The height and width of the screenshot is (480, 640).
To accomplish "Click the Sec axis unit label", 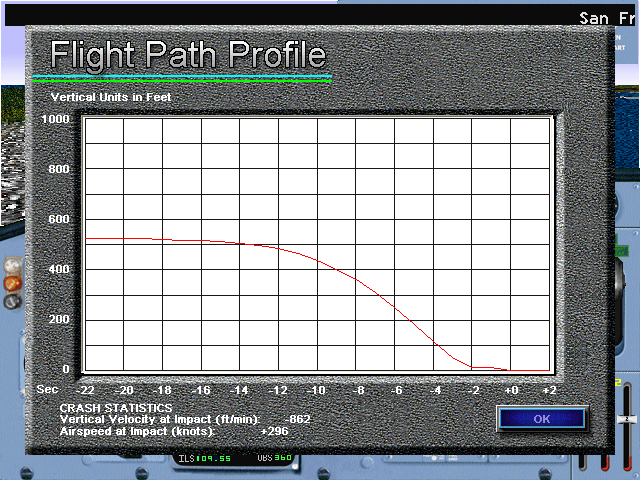I will click(x=47, y=389).
